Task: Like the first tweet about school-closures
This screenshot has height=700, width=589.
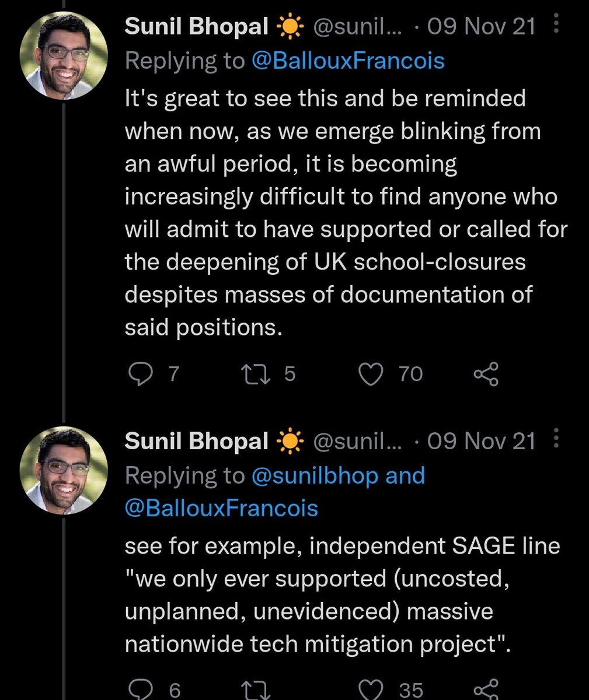Action: (370, 374)
